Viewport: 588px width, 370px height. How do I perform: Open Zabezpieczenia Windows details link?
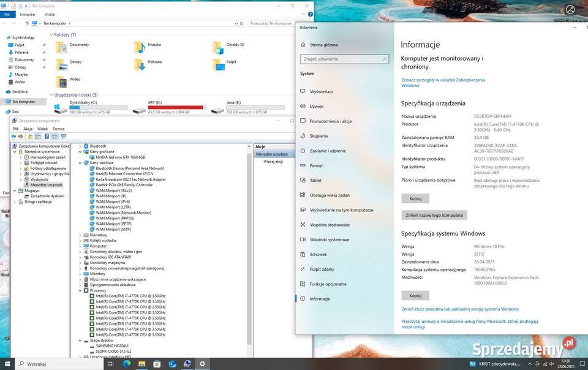click(445, 82)
